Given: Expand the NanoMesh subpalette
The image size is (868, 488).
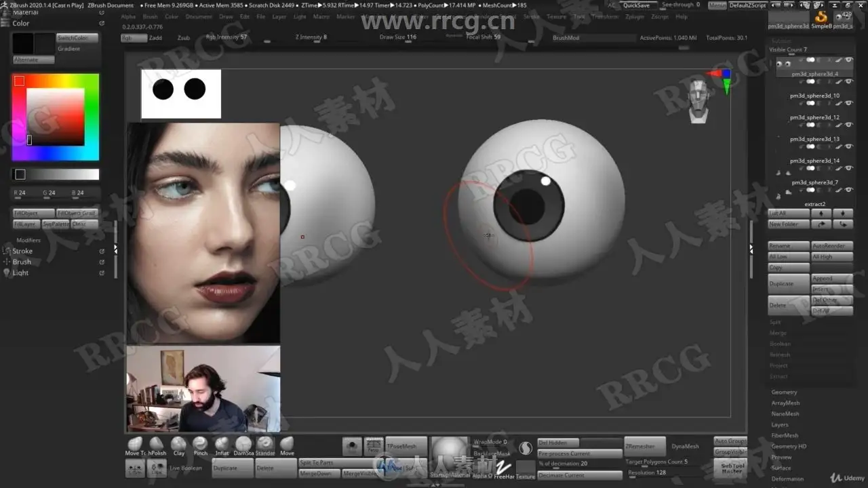Looking at the screenshot, I should (x=785, y=413).
